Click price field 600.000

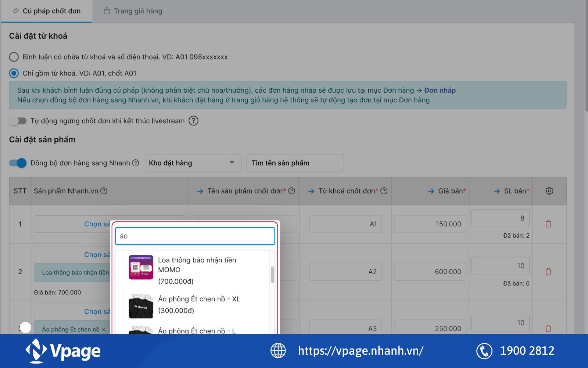click(x=430, y=272)
